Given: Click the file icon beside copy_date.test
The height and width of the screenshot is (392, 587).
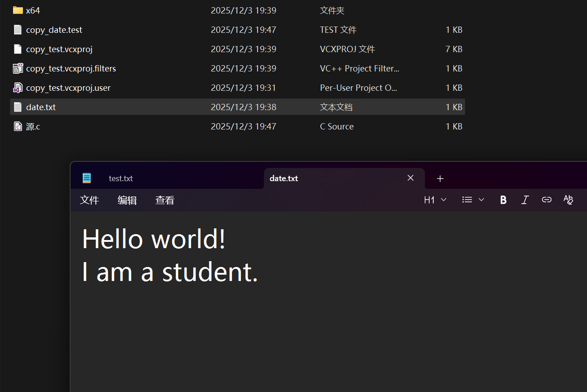Looking at the screenshot, I should (x=18, y=30).
